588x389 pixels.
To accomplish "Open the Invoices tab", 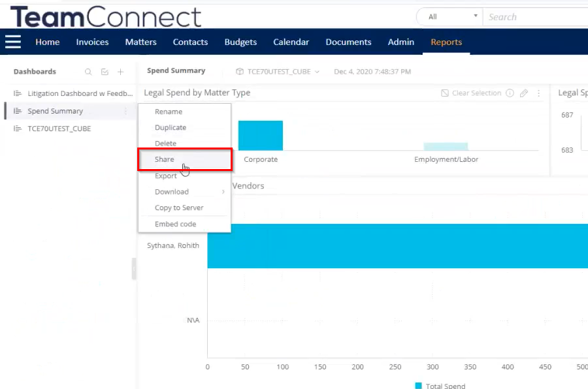I will coord(92,42).
